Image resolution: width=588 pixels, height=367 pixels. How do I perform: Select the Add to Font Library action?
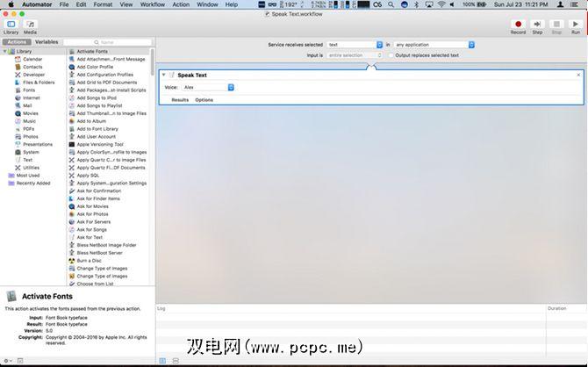pos(97,129)
